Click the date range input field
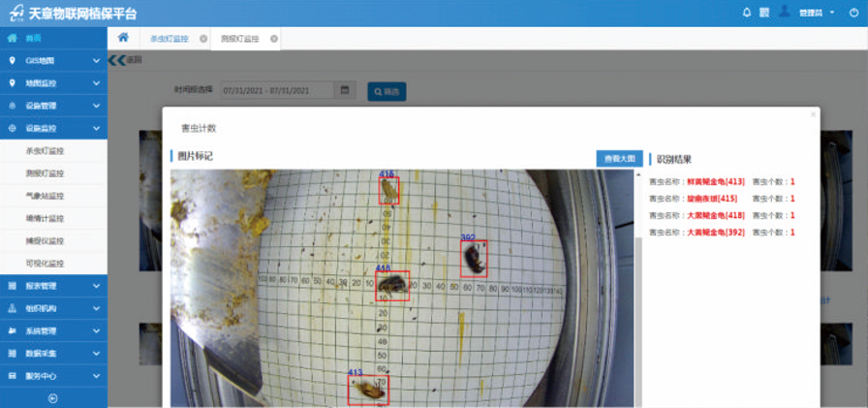Image resolution: width=868 pixels, height=408 pixels. pyautogui.click(x=277, y=90)
